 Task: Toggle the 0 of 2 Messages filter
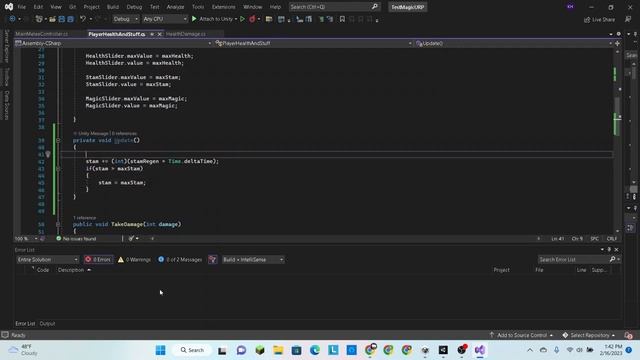180,260
